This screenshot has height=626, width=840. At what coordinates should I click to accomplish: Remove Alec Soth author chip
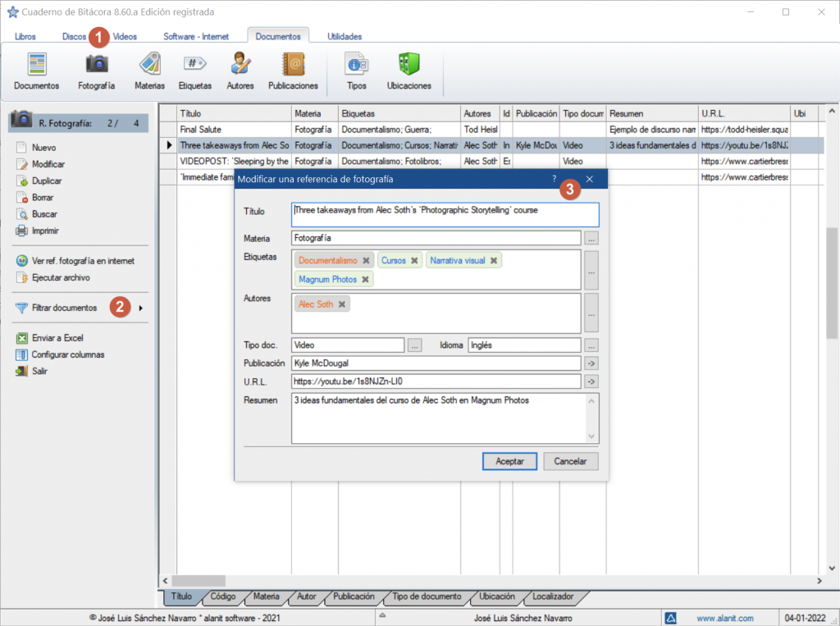click(342, 304)
